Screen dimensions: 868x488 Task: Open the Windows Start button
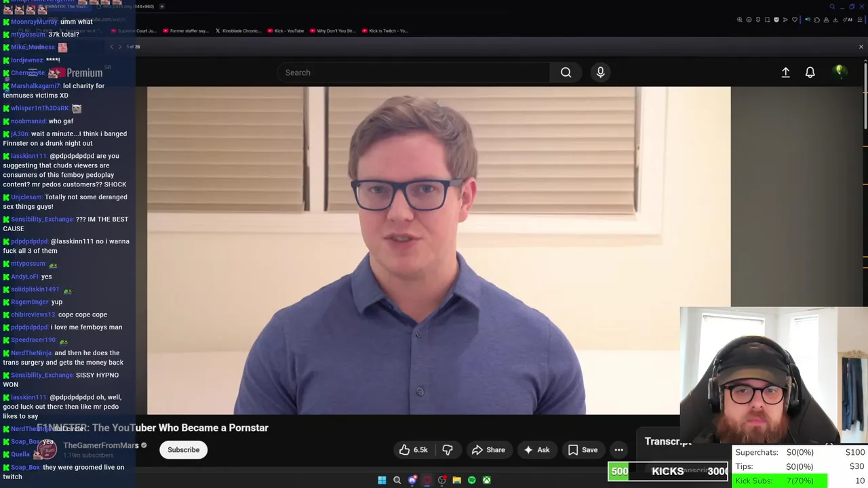(x=382, y=480)
